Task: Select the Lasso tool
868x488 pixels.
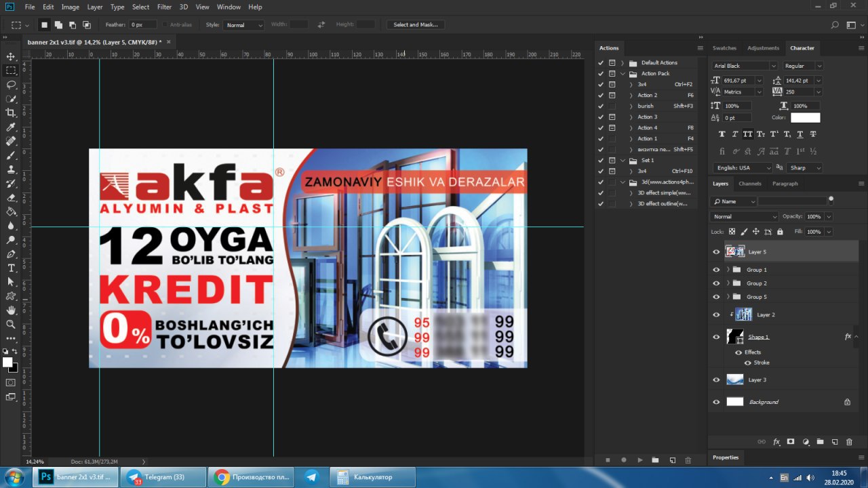Action: point(11,85)
